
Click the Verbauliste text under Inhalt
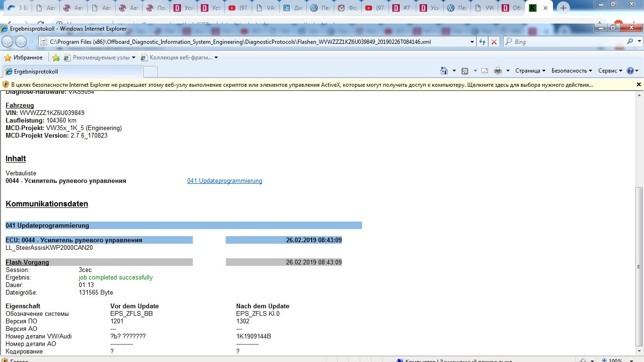21,173
